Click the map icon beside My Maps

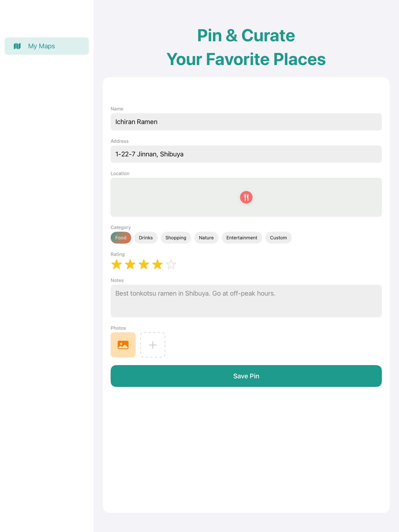[17, 46]
